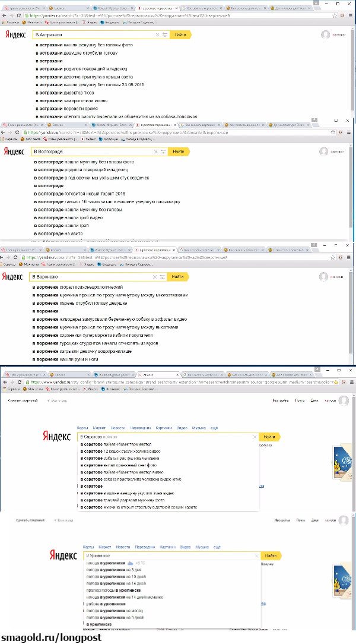Click user avatar in the Саратове window
356x644 pixels.
pos(344,400)
